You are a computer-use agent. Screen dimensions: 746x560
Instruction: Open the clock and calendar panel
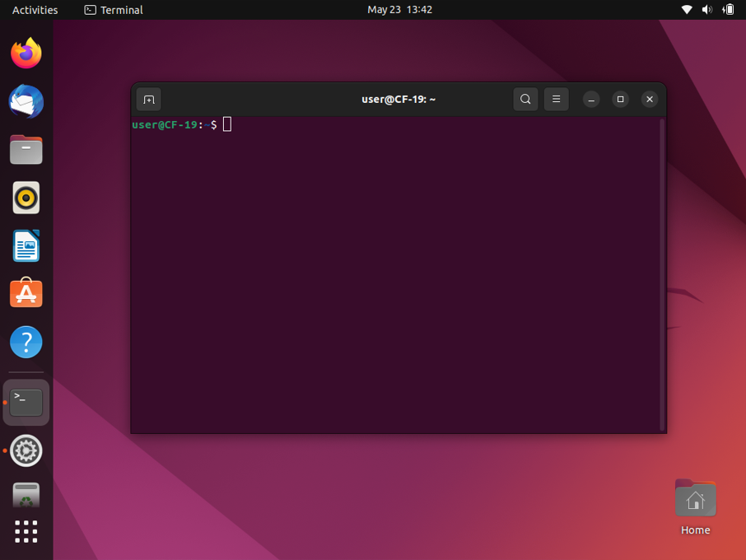pos(399,10)
